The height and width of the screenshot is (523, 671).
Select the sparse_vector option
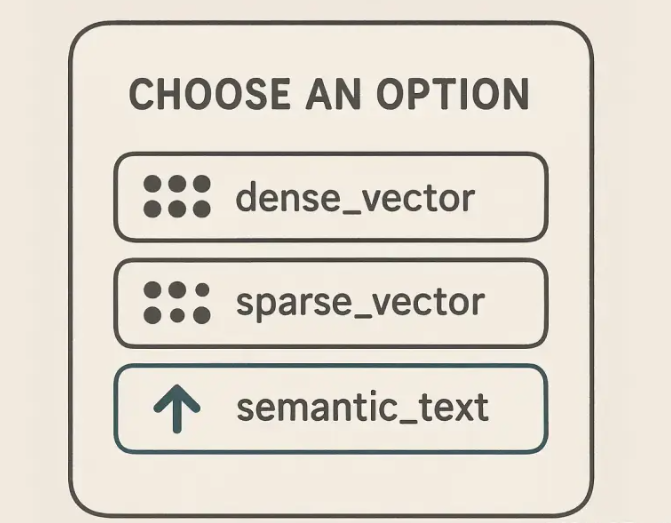pyautogui.click(x=331, y=303)
